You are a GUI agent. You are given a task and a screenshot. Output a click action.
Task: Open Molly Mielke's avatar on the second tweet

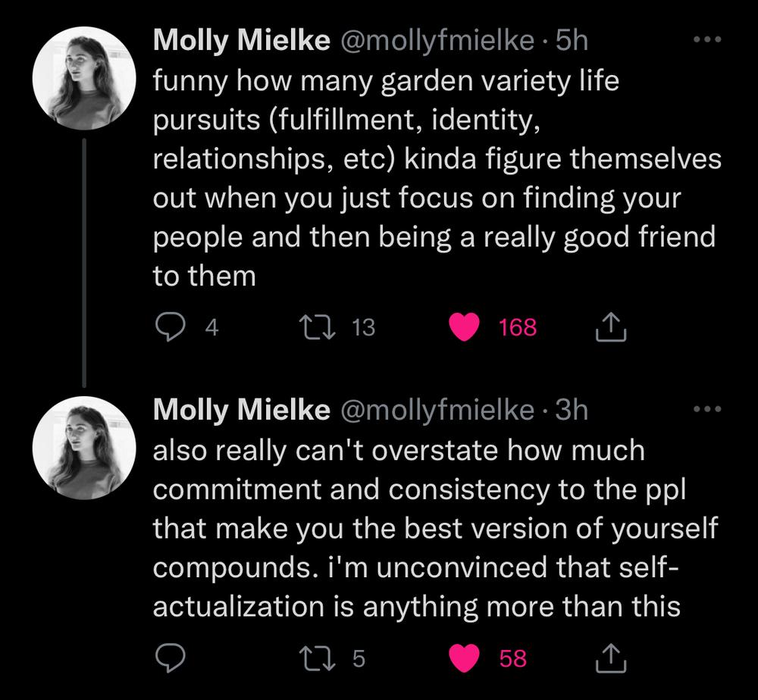[x=84, y=448]
